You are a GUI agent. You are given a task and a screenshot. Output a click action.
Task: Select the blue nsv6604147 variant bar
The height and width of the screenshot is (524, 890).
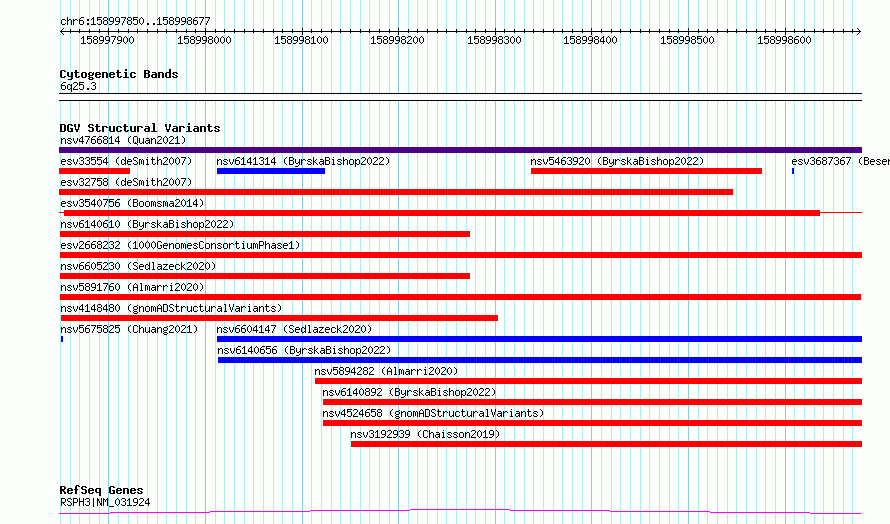[539, 339]
